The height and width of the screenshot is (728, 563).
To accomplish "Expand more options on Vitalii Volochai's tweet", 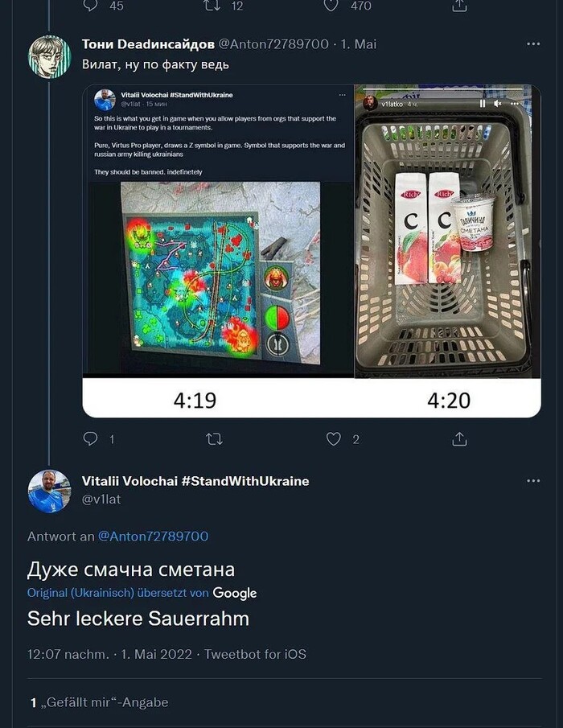I will coord(533,481).
